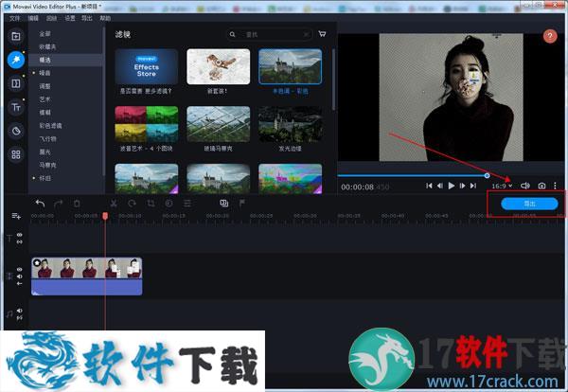Click the audio track music note icon
This screenshot has width=568, height=392.
(x=9, y=314)
